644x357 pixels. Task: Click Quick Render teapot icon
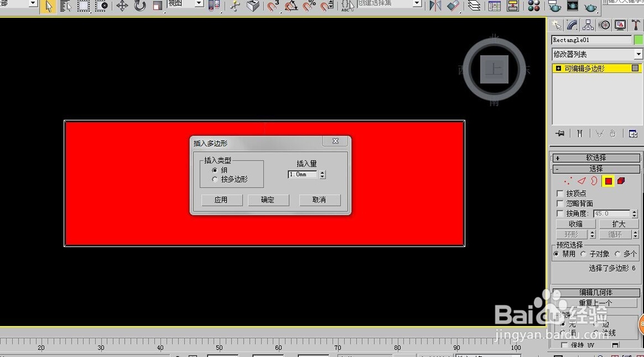[590, 6]
